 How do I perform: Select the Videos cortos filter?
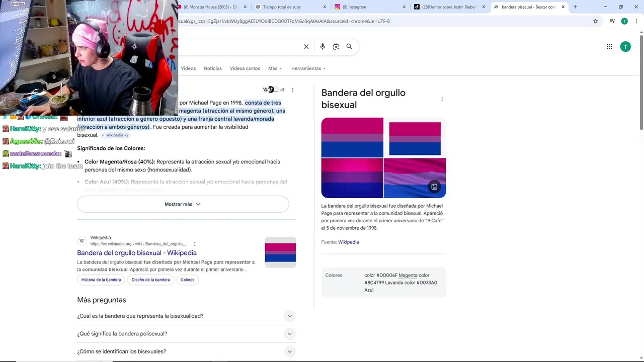(x=245, y=68)
